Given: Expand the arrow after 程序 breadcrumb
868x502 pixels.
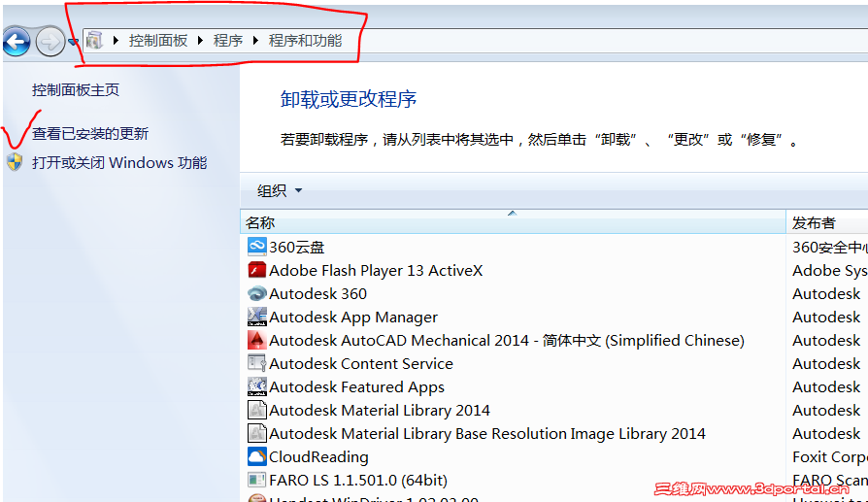Looking at the screenshot, I should pyautogui.click(x=255, y=41).
